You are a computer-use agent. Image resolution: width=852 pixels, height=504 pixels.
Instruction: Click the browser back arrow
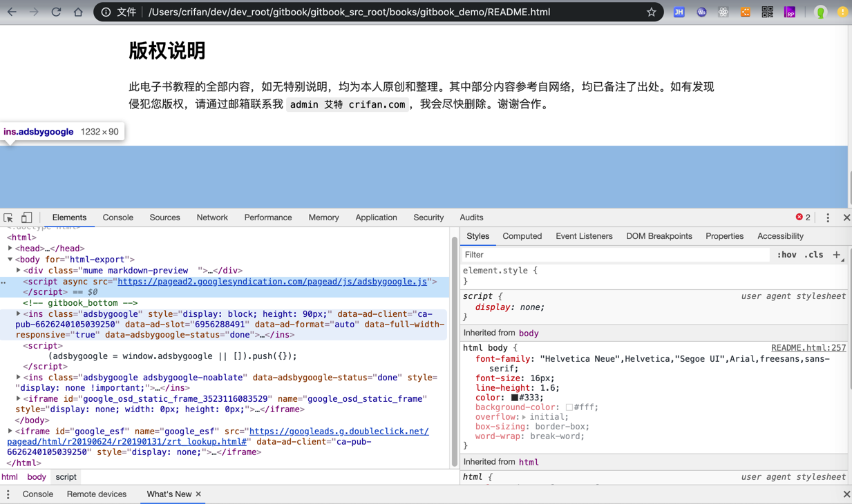point(12,12)
